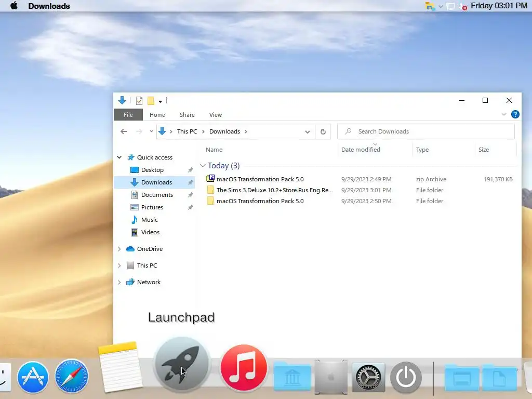Image resolution: width=532 pixels, height=399 pixels.
Task: Open menu bar tray overflow chevron
Action: click(x=441, y=6)
